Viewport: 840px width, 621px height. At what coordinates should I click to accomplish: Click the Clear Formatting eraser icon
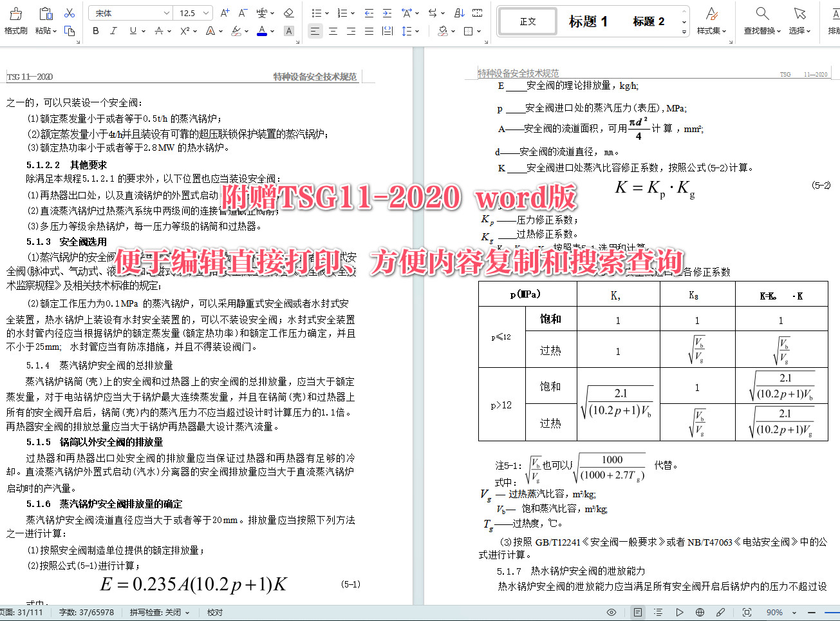288,13
